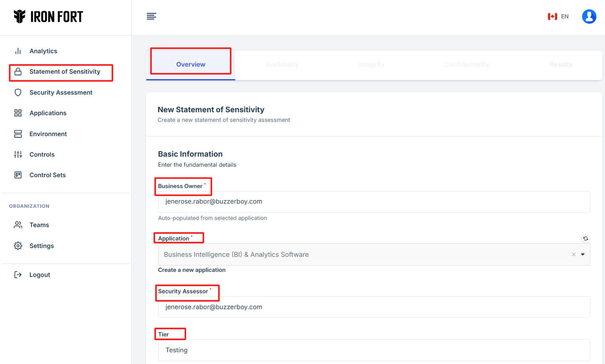Click the Canadian flag language icon

[x=552, y=16]
